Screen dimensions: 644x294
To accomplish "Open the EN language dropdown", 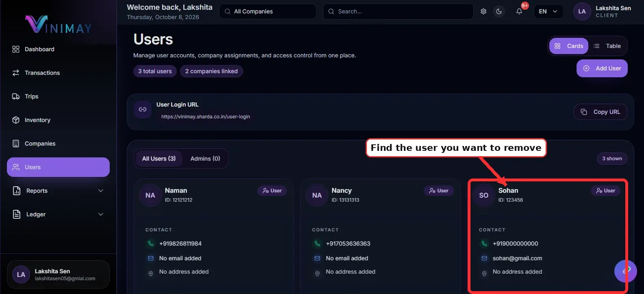I will click(x=548, y=11).
